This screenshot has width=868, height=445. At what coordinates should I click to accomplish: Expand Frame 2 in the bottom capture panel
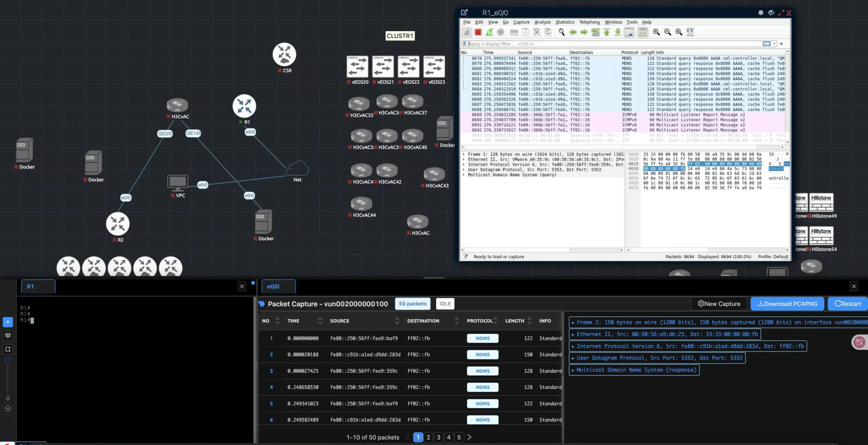718,322
